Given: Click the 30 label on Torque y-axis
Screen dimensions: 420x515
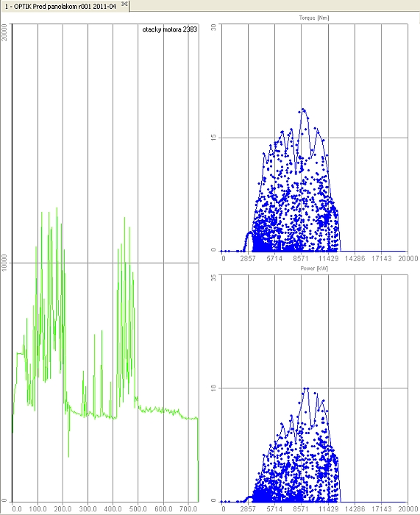Looking at the screenshot, I should (214, 27).
